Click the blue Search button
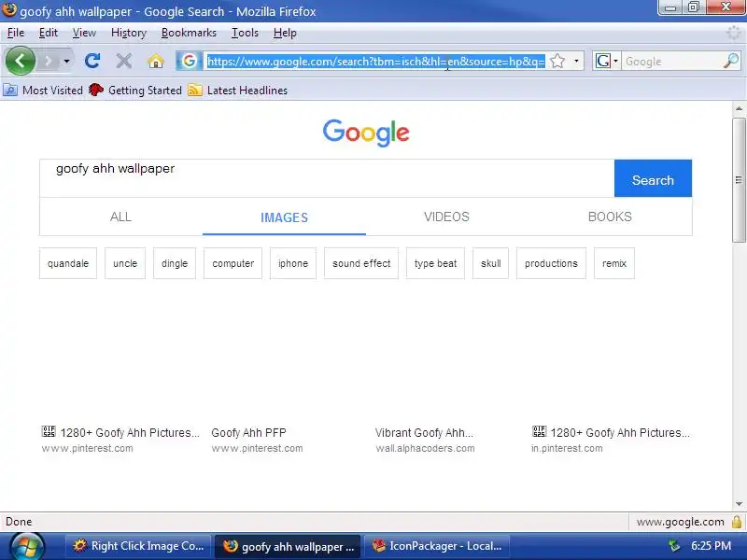 click(x=653, y=178)
